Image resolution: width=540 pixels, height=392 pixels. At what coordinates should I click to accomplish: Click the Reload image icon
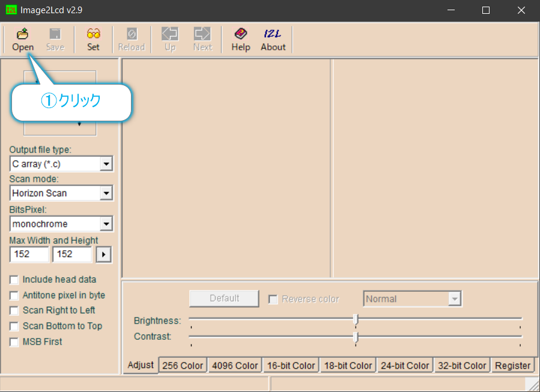[x=131, y=38]
